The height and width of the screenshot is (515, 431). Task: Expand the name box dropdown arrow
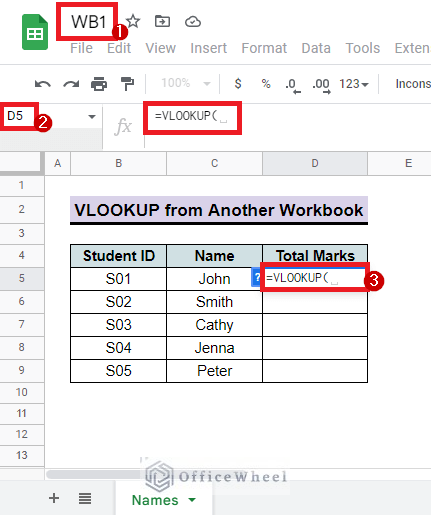tap(92, 117)
